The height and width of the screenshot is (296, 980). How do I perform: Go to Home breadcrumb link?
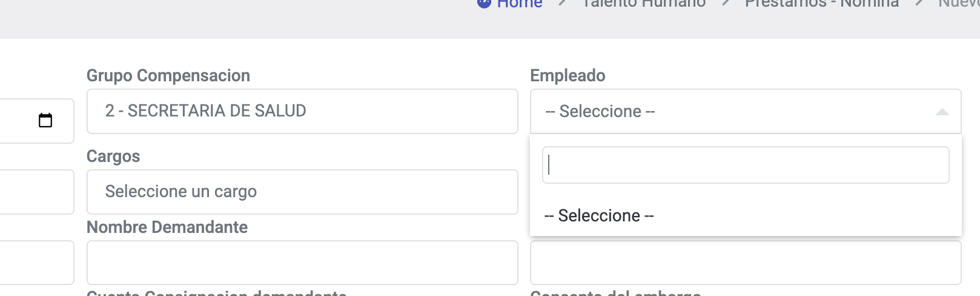pyautogui.click(x=520, y=4)
